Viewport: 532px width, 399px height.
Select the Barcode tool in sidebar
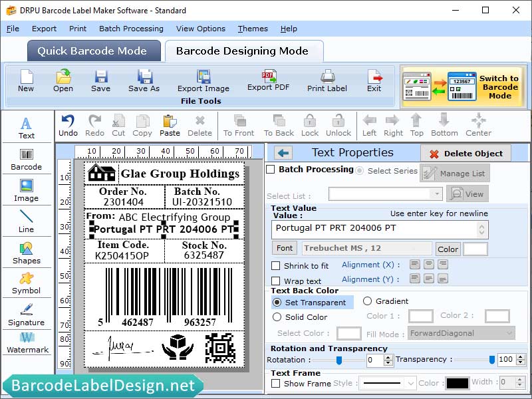pos(26,157)
